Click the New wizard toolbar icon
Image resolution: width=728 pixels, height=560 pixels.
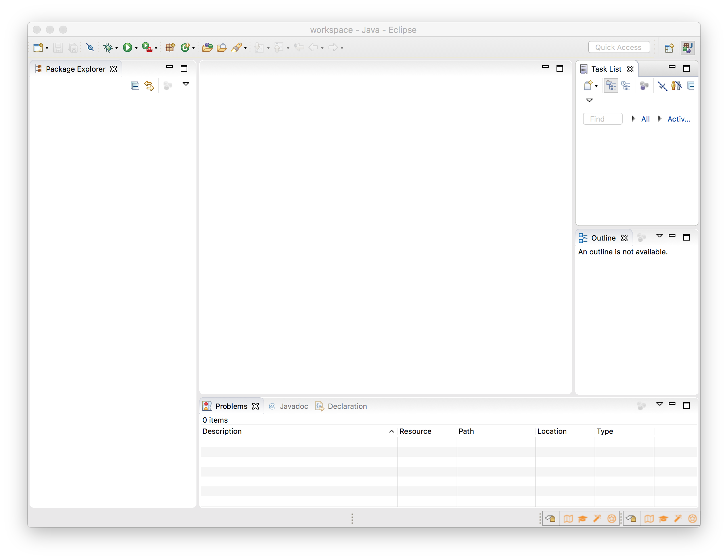pos(38,47)
